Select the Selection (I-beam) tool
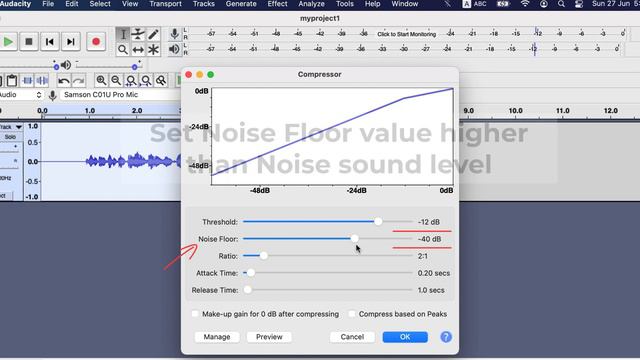640x360 pixels. coord(122,34)
